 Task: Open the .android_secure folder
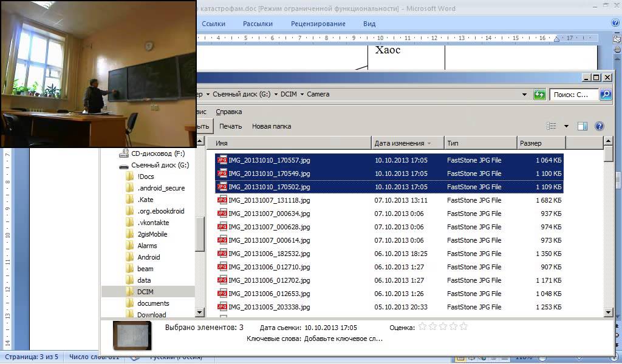pyautogui.click(x=161, y=188)
